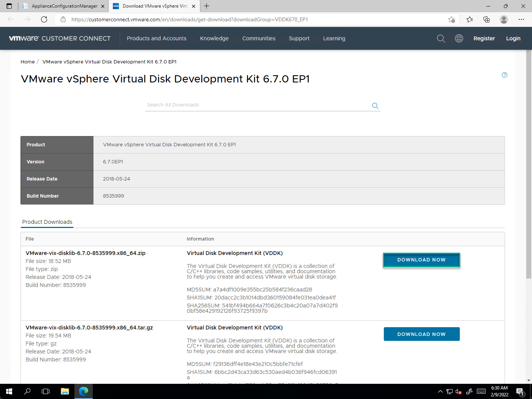
Task: Open File Explorer from the taskbar
Action: coord(65,391)
